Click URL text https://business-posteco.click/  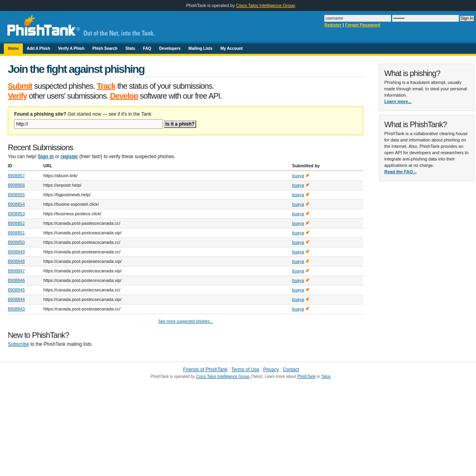(x=72, y=214)
